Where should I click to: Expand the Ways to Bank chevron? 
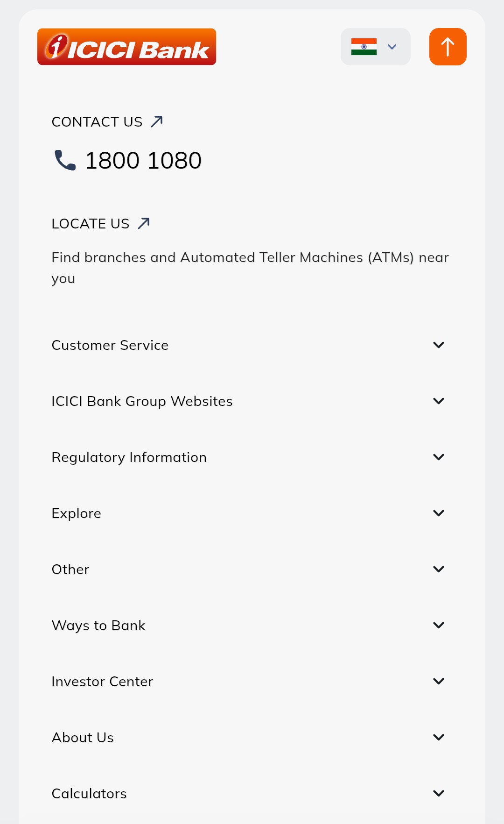(x=438, y=625)
